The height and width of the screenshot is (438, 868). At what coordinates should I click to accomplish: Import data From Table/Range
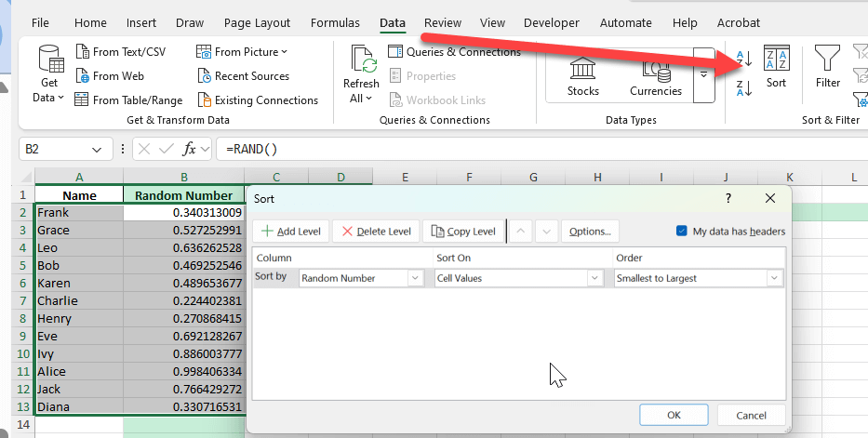click(x=128, y=100)
